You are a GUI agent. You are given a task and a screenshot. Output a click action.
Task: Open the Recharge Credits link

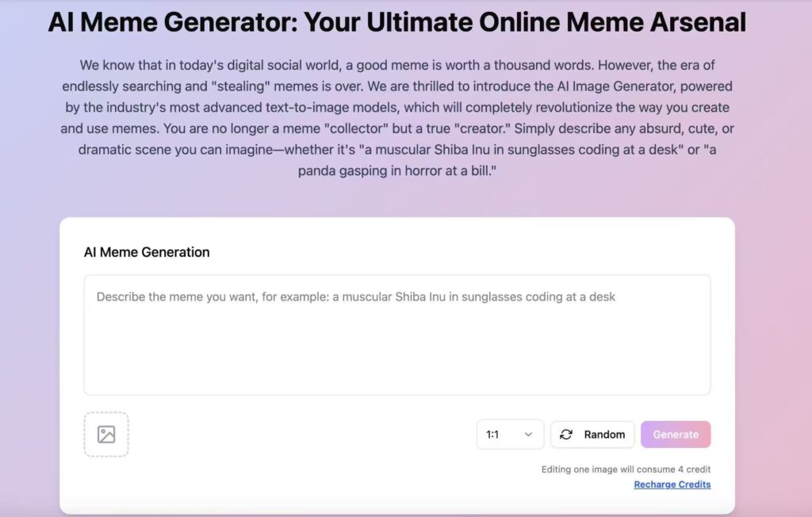point(672,484)
